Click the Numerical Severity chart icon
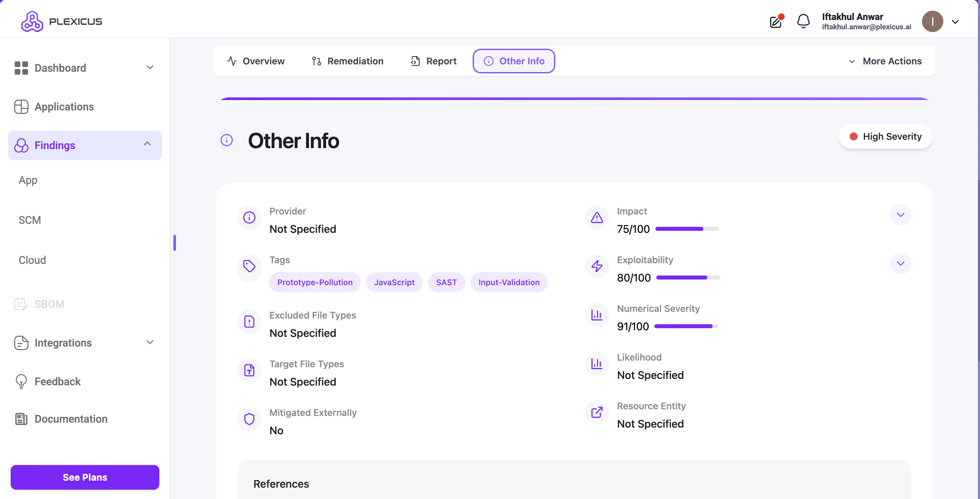Image resolution: width=980 pixels, height=499 pixels. coord(597,315)
